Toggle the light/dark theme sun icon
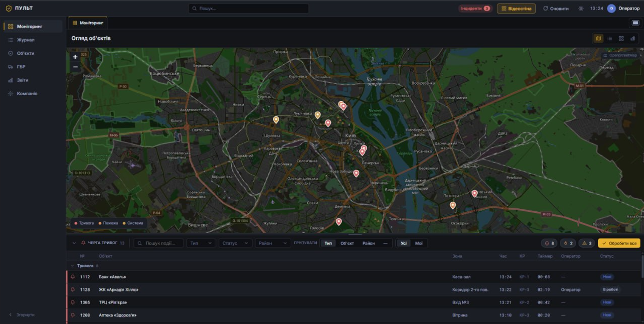 (581, 9)
